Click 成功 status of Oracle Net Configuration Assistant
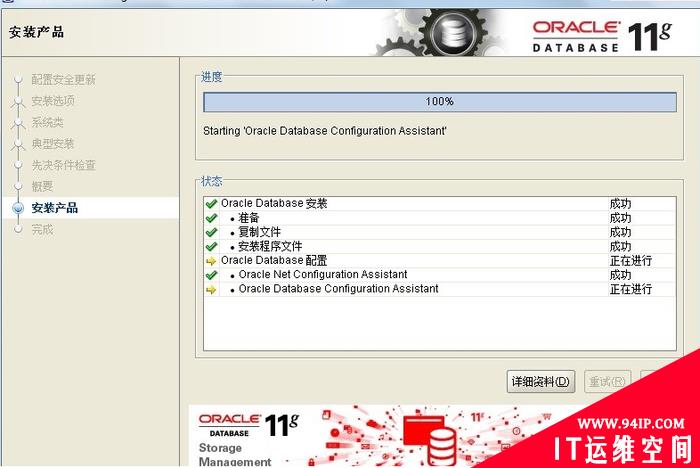Image resolution: width=700 pixels, height=468 pixels. point(621,275)
